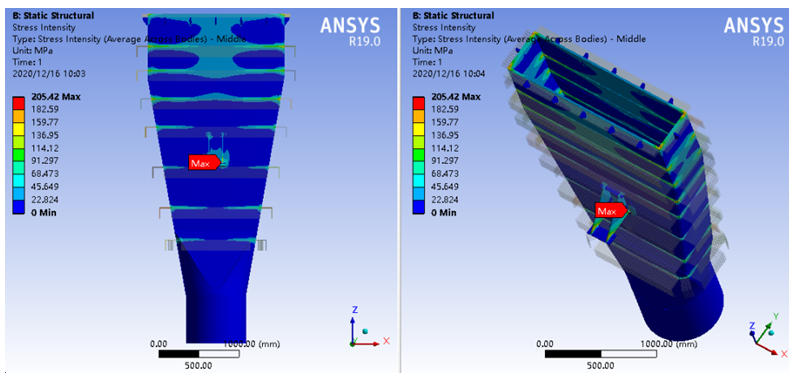The width and height of the screenshot is (796, 387).
Task: Click '0 Min' legend value in left view
Action: pos(43,212)
